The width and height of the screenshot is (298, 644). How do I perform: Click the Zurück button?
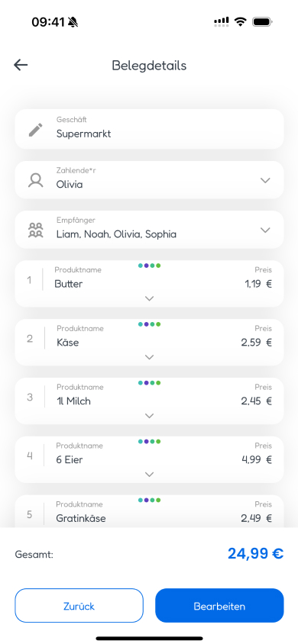tap(79, 606)
